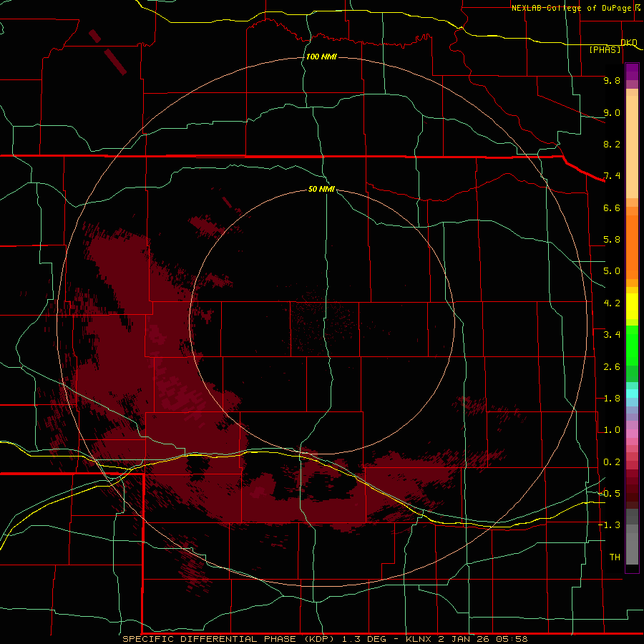644x644 pixels.
Task: Click the 50 NMI range ring label
Action: point(321,189)
